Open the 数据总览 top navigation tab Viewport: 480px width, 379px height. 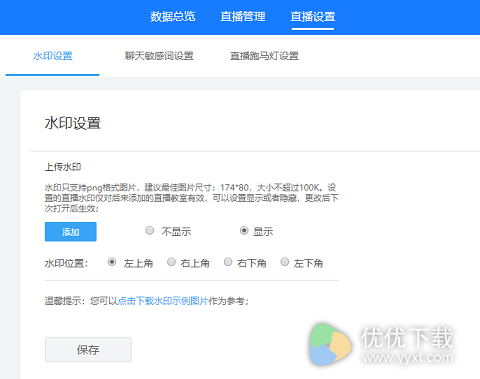pos(172,16)
